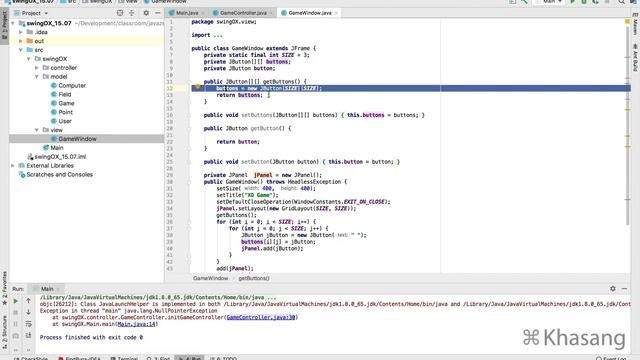Close the GameWindow.java tab

pos(336,13)
